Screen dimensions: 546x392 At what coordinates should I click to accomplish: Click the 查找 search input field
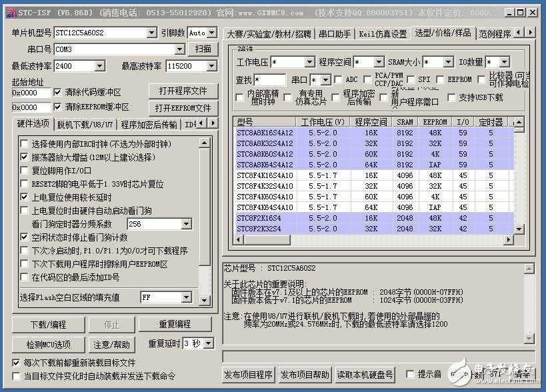(x=270, y=80)
